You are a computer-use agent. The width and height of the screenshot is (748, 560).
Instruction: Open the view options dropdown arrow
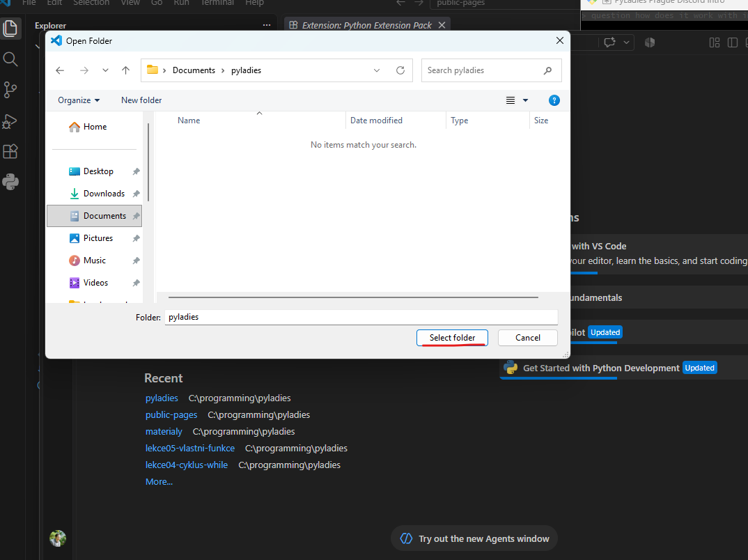525,100
